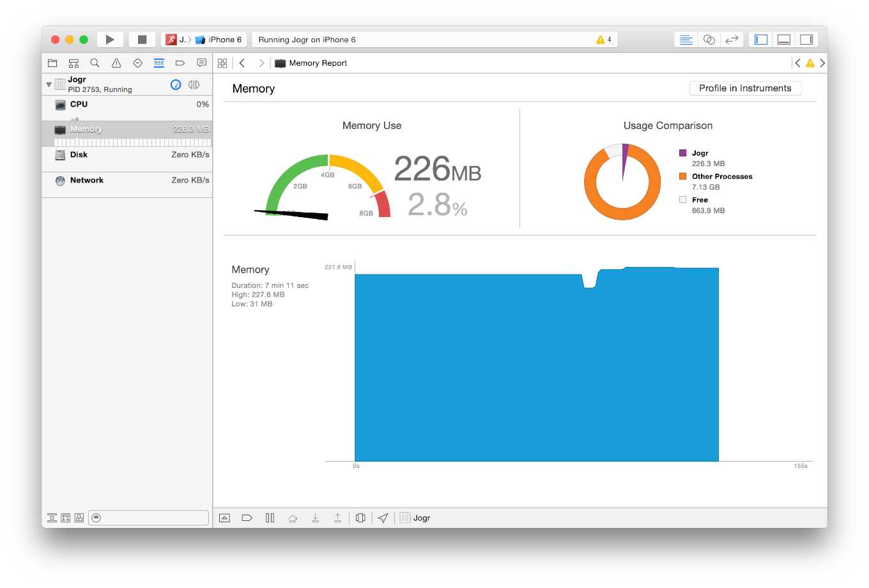Click the Run (play) button
869x588 pixels.
tap(110, 40)
